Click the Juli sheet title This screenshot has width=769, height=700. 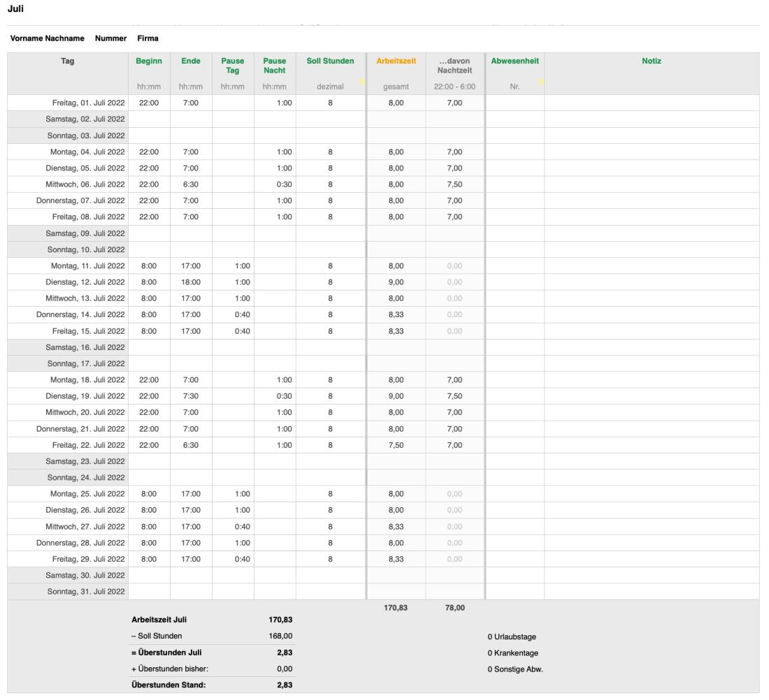pyautogui.click(x=15, y=9)
